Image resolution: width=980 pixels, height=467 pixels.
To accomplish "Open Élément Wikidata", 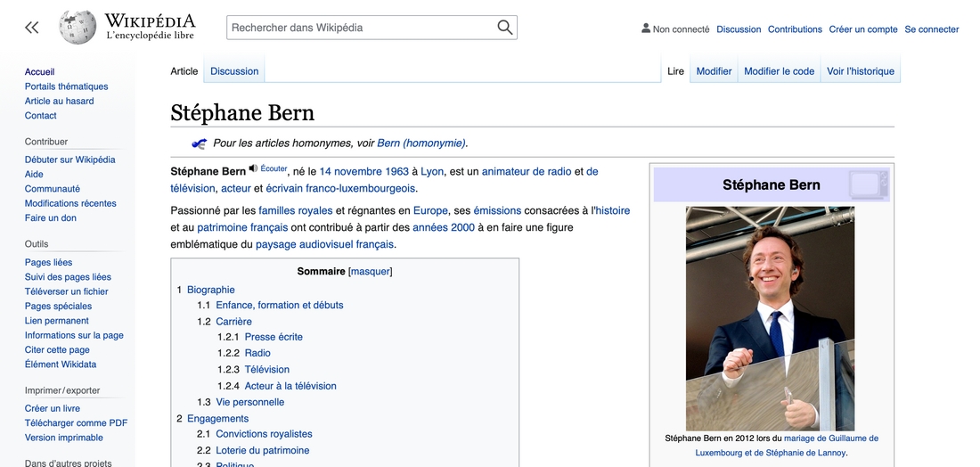I will point(61,365).
